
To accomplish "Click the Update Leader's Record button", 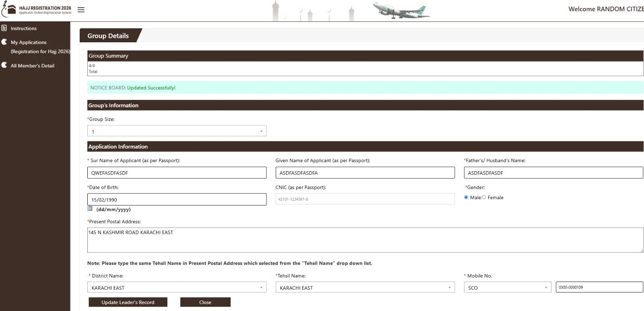I will (128, 302).
